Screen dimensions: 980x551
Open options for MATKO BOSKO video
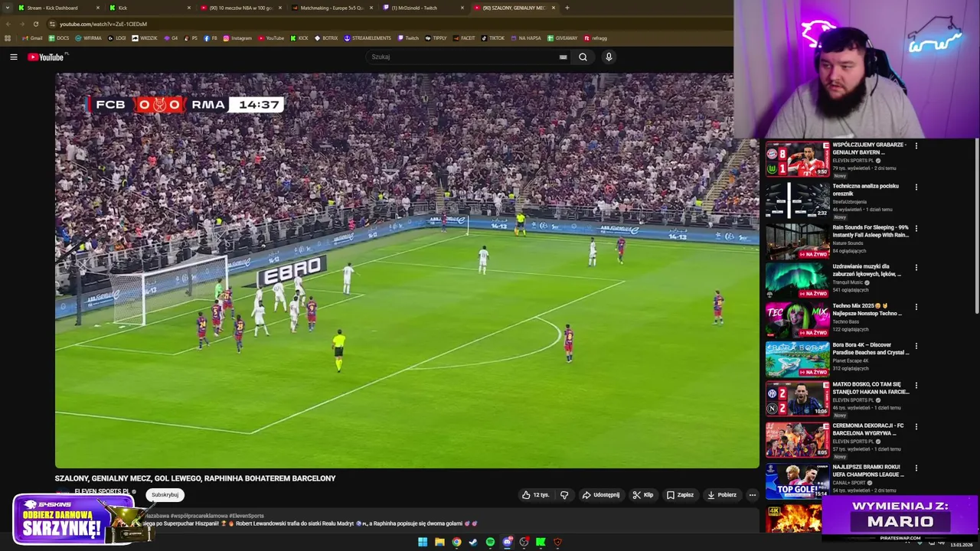point(916,386)
